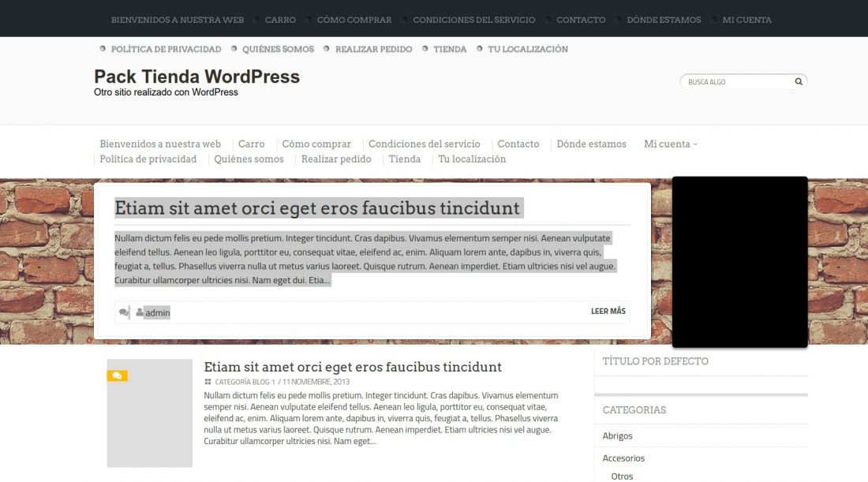This screenshot has width=868, height=482.
Task: Open Tu localización in main navigation
Action: tap(472, 159)
